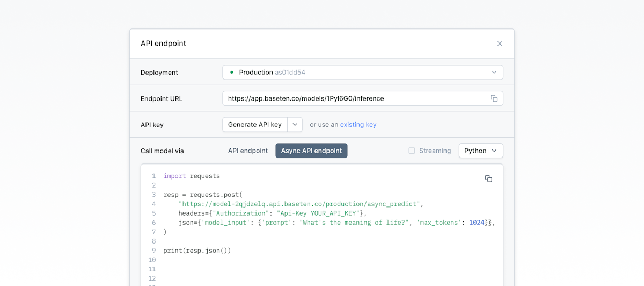Click the Deployment label
The height and width of the screenshot is (286, 644).
tap(159, 73)
